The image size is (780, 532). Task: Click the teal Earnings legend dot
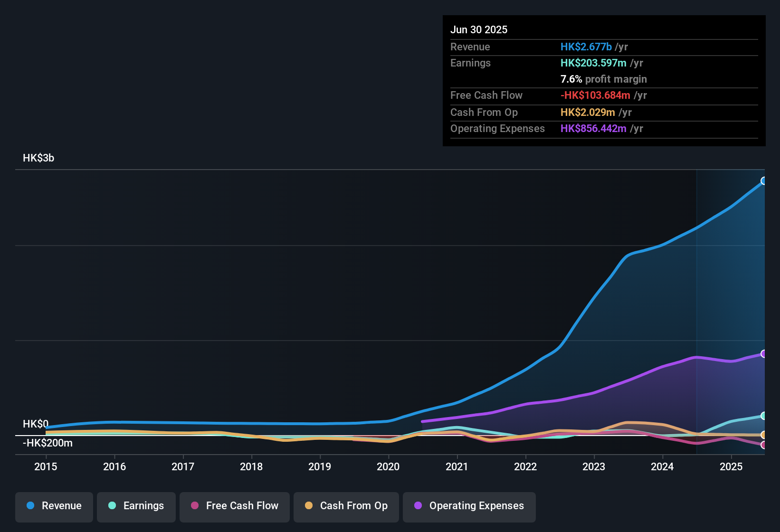pos(112,506)
